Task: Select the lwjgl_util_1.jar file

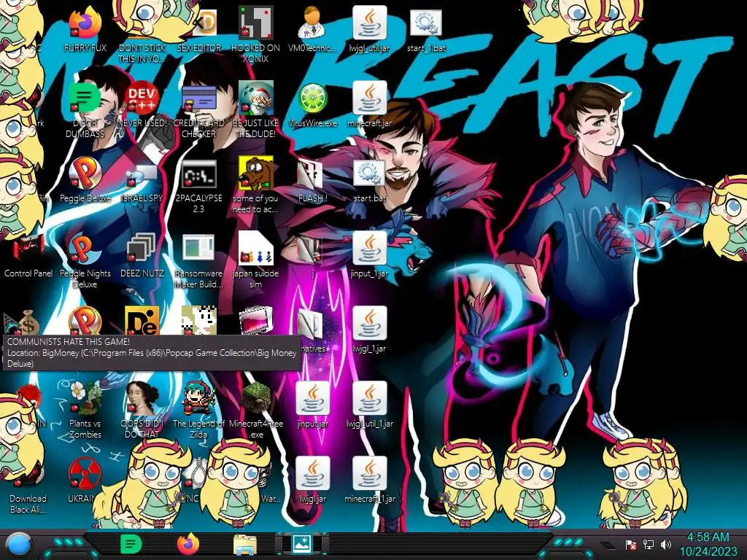Action: coord(369,398)
